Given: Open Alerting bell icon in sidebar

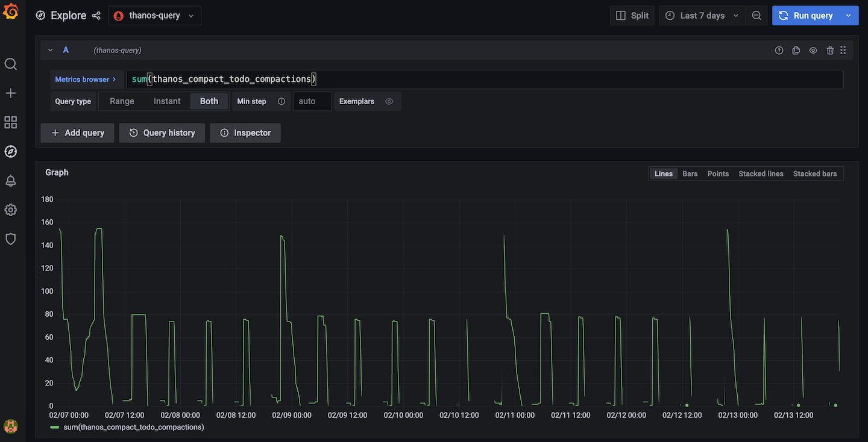Looking at the screenshot, I should point(11,181).
